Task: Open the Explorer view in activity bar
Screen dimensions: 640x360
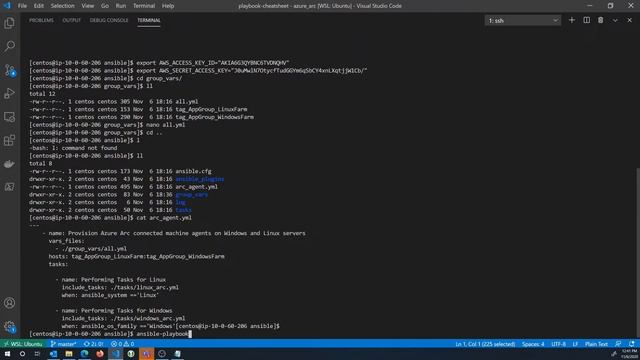Action: (x=9, y=23)
